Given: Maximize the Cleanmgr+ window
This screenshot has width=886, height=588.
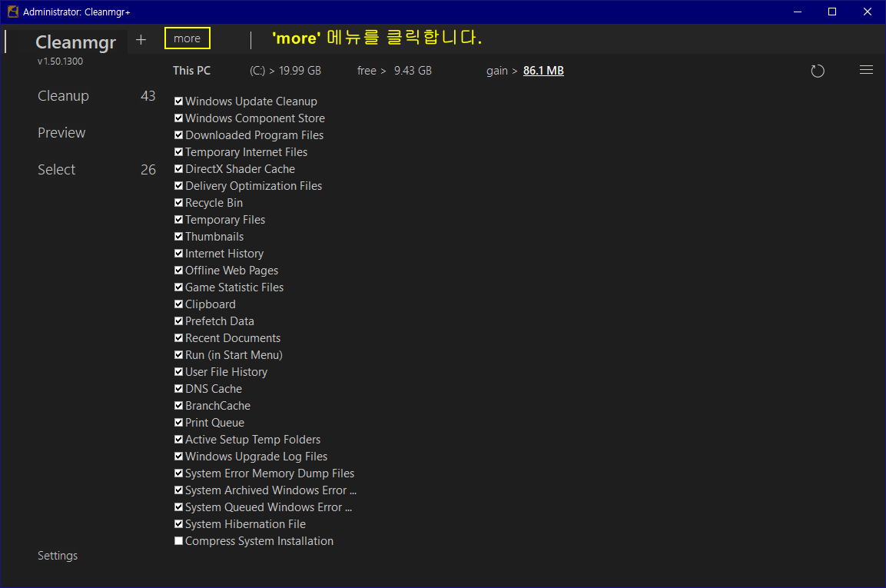Looking at the screenshot, I should (832, 12).
